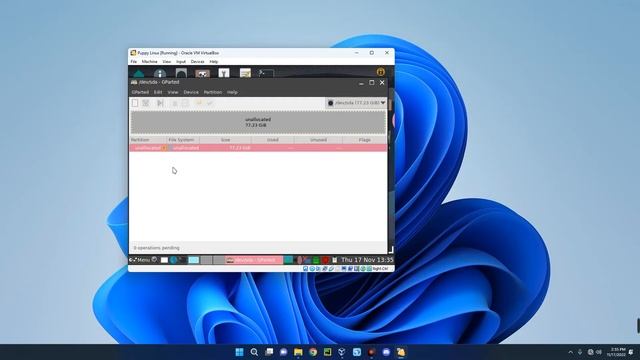
Task: Launch Google Chrome from Windows taskbar
Action: (313, 352)
